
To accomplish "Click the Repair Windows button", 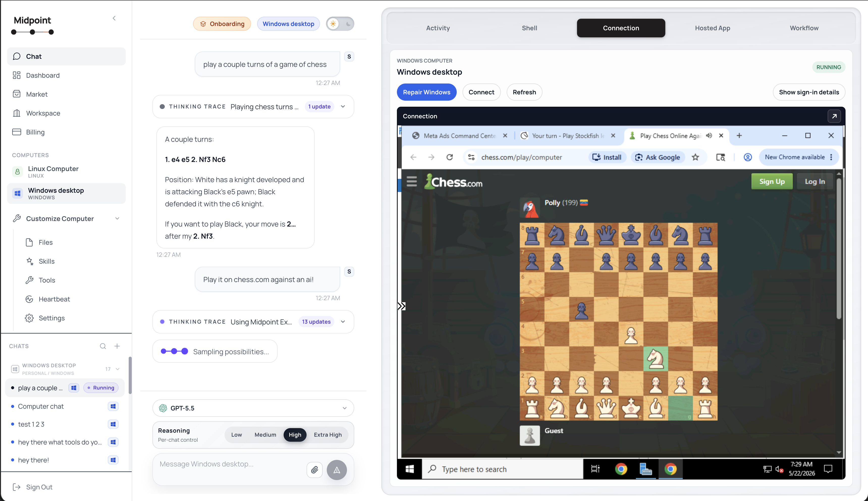I will (x=426, y=92).
